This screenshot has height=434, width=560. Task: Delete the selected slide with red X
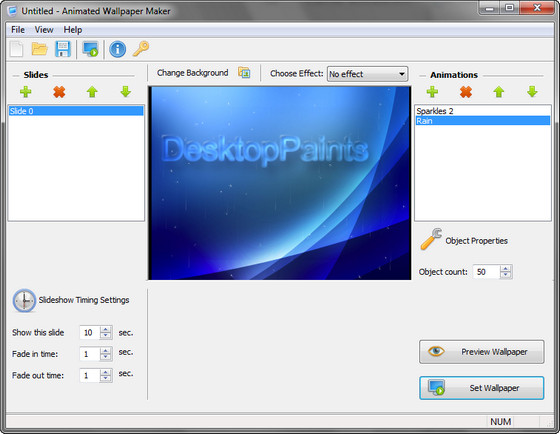click(59, 92)
